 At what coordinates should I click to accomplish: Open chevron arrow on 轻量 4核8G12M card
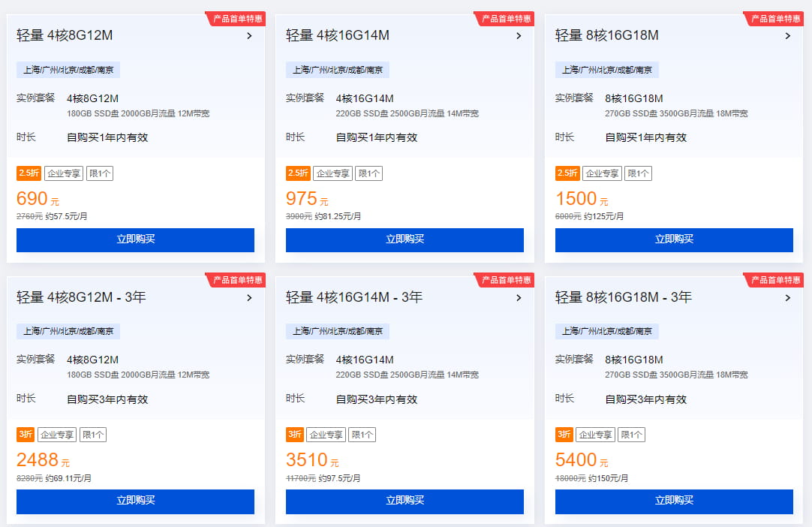point(250,36)
